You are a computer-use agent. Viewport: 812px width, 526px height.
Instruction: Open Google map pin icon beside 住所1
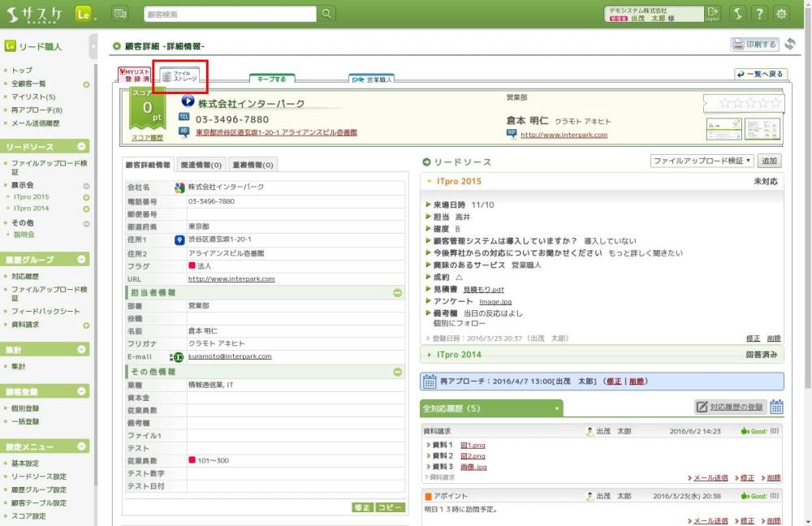(x=179, y=239)
